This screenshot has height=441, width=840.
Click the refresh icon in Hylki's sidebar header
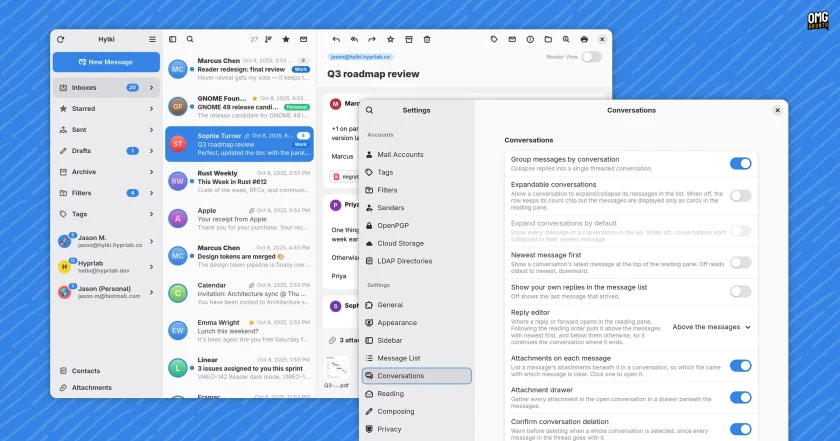[61, 39]
